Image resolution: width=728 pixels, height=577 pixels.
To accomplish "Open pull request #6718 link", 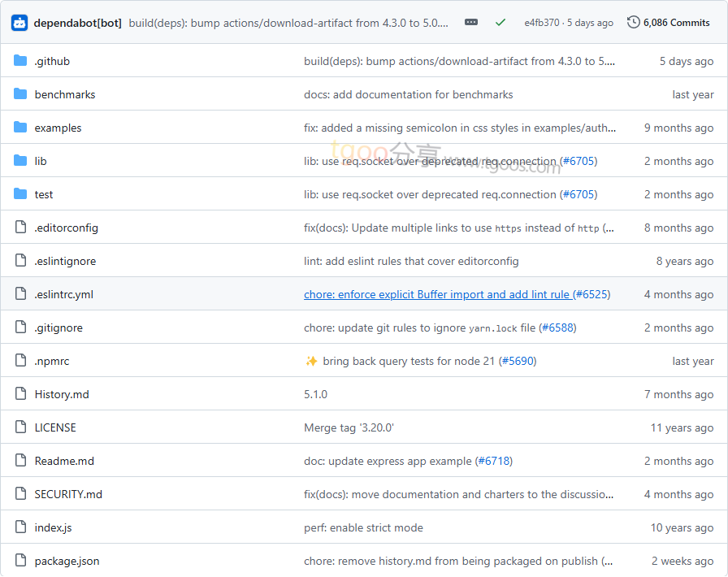I will [493, 461].
